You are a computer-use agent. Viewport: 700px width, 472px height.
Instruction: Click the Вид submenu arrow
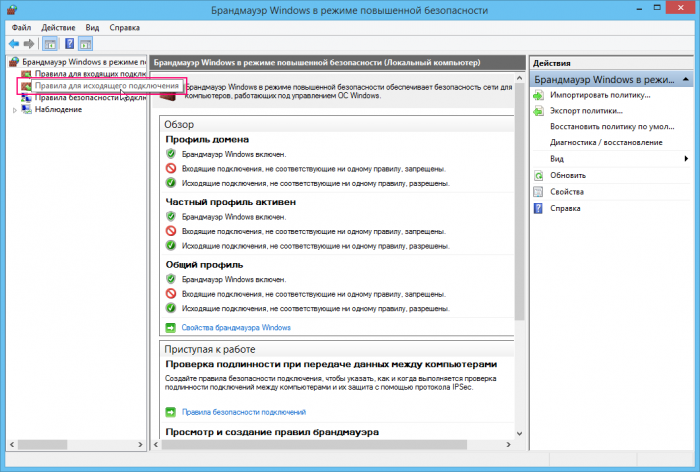[686, 159]
